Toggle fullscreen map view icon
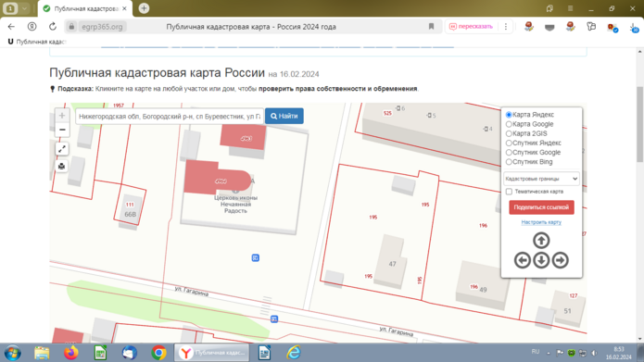Image resolution: width=644 pixels, height=362 pixels. pos(61,149)
